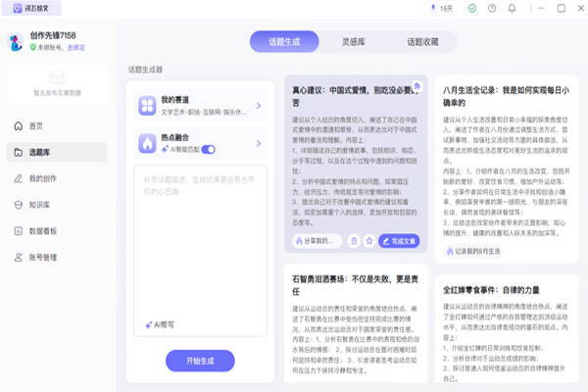The image size is (588, 392).
Task: Open the help question mark icon
Action: (492, 8)
